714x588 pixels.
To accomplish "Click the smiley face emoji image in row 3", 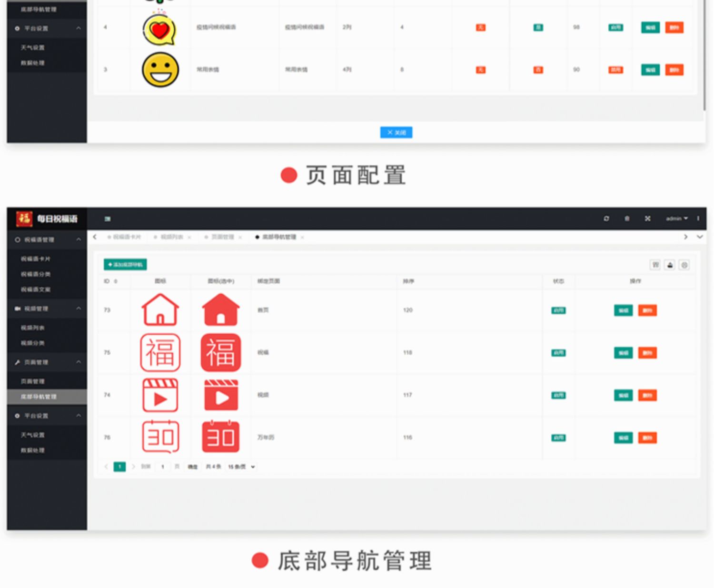I will pos(160,70).
